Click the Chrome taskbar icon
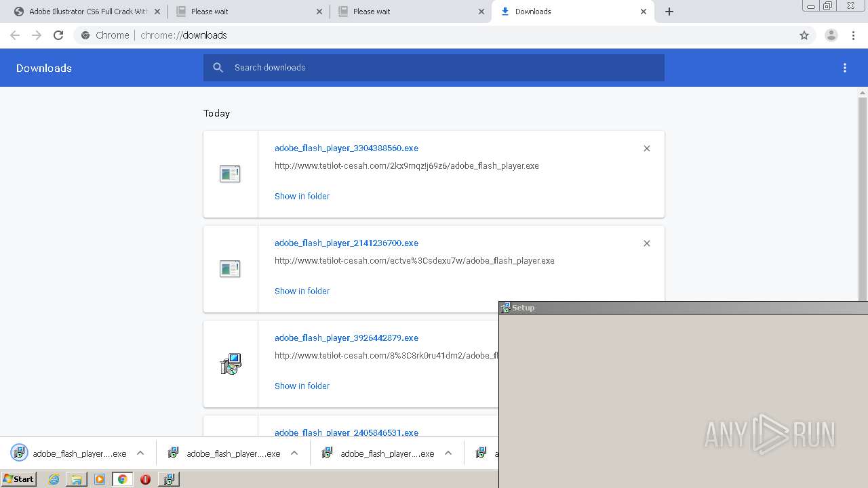Viewport: 868px width, 488px height. pos(122,479)
